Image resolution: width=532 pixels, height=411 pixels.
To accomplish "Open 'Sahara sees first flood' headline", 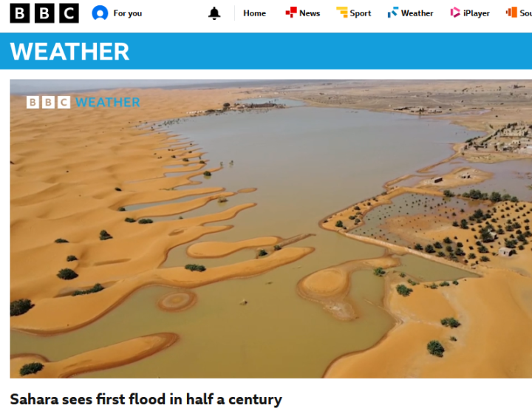I will (x=146, y=399).
